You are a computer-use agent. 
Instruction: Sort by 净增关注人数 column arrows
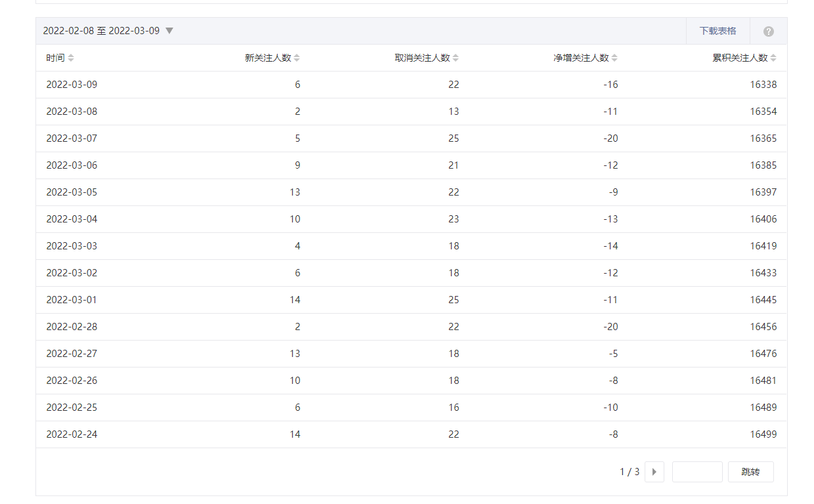click(x=614, y=58)
